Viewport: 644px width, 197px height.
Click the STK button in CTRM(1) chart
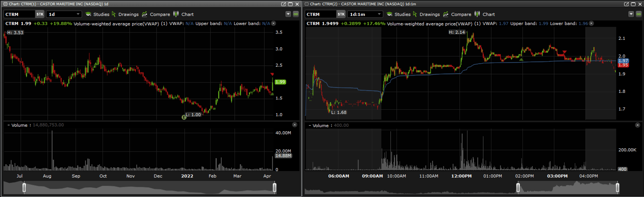[40, 14]
